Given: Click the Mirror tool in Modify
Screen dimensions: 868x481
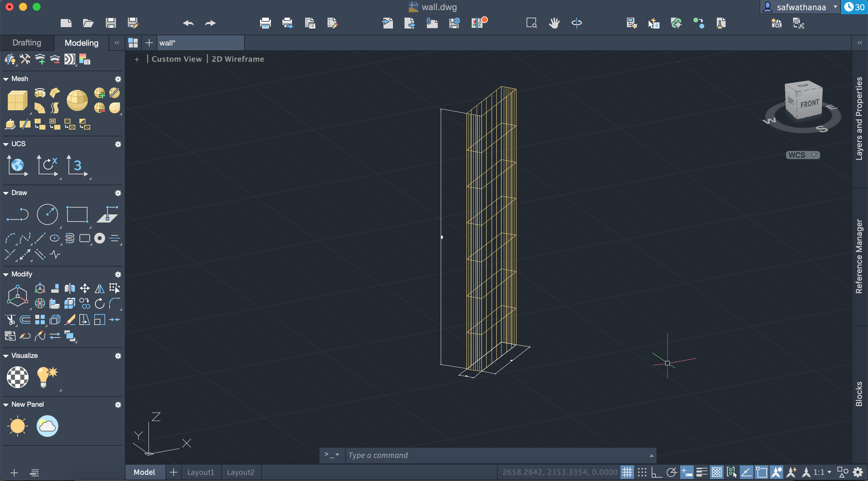Looking at the screenshot, I should pyautogui.click(x=100, y=288).
